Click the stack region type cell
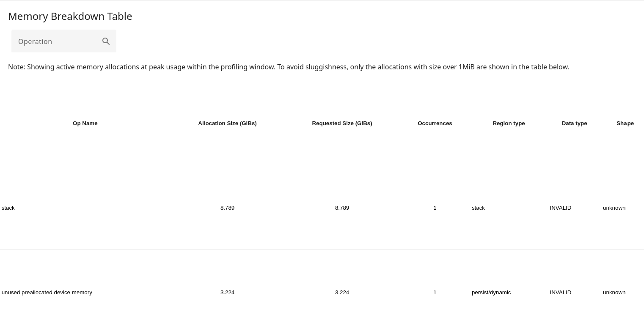The image size is (644, 334). pos(478,208)
